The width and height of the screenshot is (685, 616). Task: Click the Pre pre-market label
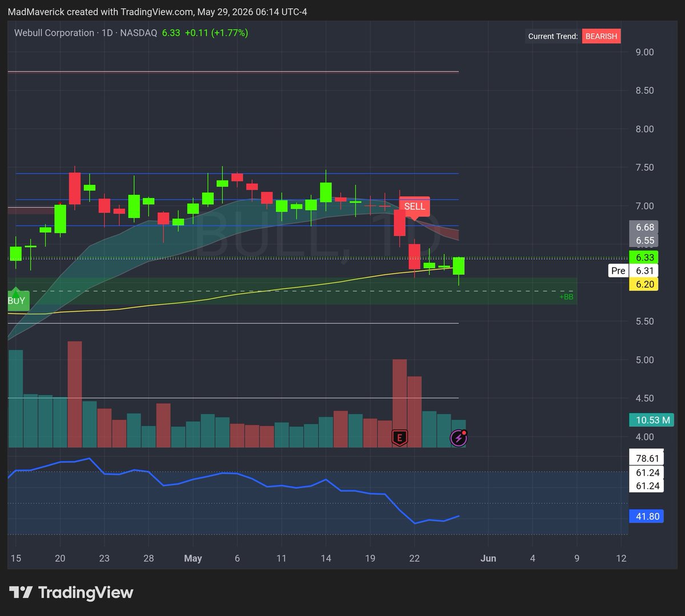point(618,270)
